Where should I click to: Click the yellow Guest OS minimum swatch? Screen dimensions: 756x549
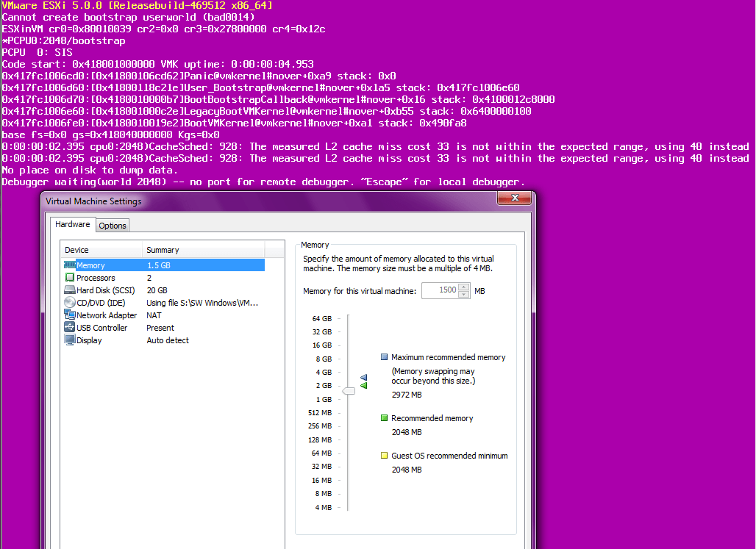click(384, 456)
